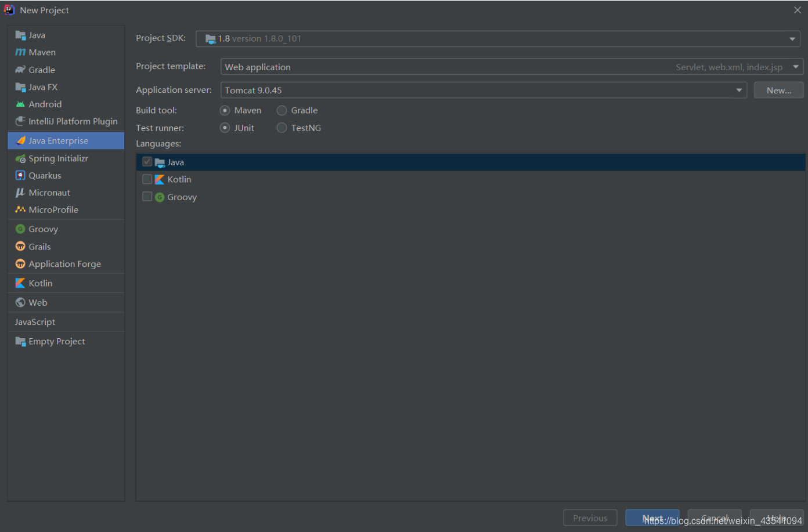Choose MicroProfile project type label
The image size is (808, 532).
[53, 209]
